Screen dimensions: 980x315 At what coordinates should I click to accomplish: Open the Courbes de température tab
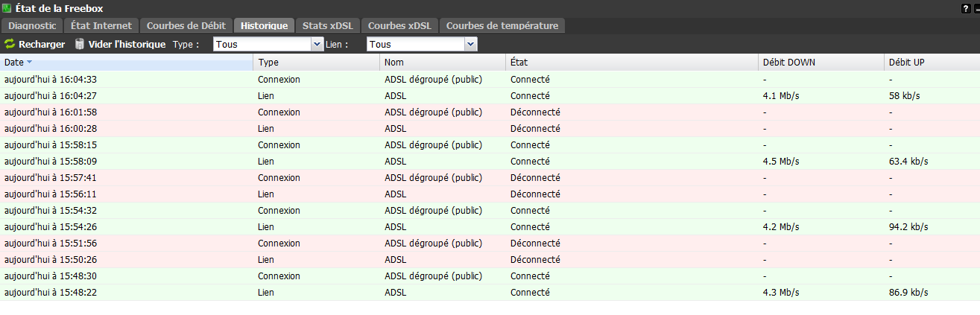(502, 26)
